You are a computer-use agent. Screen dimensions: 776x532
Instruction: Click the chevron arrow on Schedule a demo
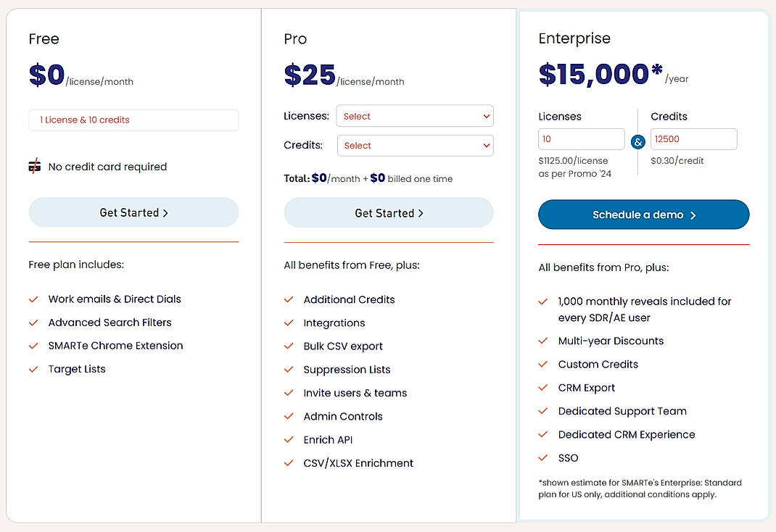[x=693, y=215]
